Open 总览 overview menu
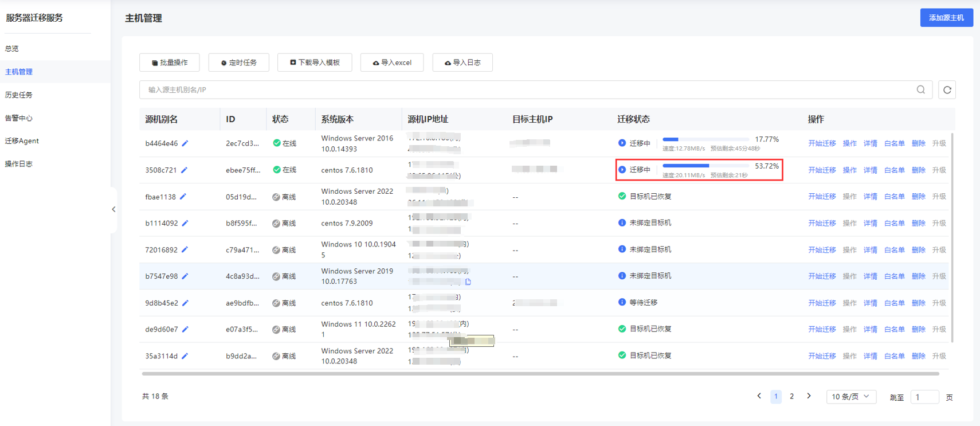Image resolution: width=980 pixels, height=426 pixels. [x=12, y=49]
